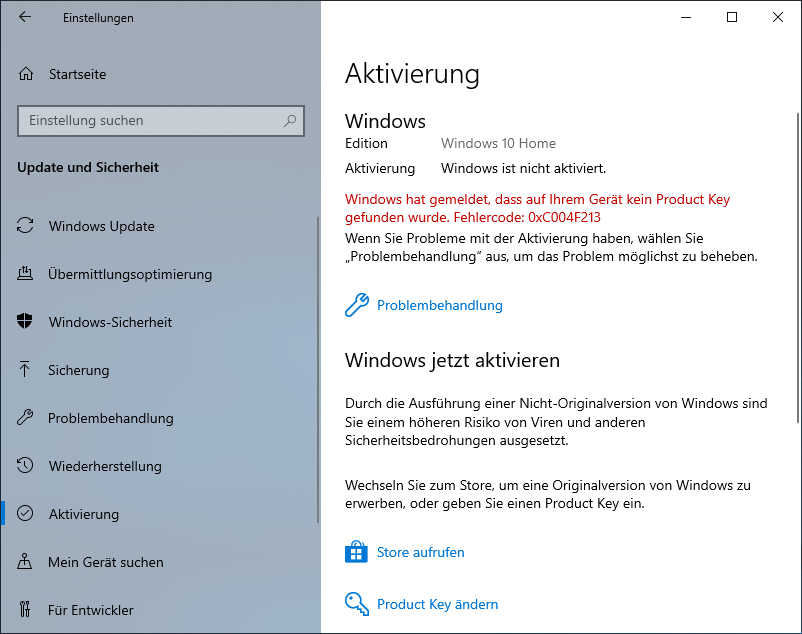This screenshot has height=634, width=802.
Task: Click the back arrow in Einstellungen
Action: point(25,17)
